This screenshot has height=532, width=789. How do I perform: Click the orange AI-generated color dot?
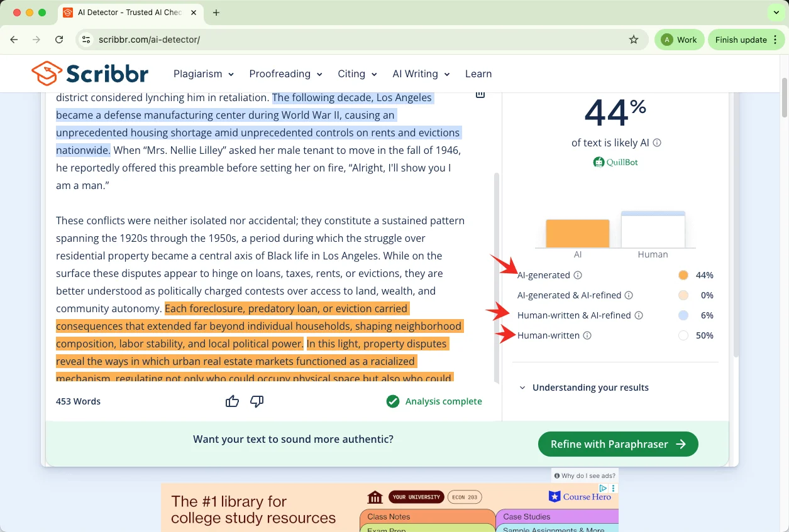pos(683,275)
